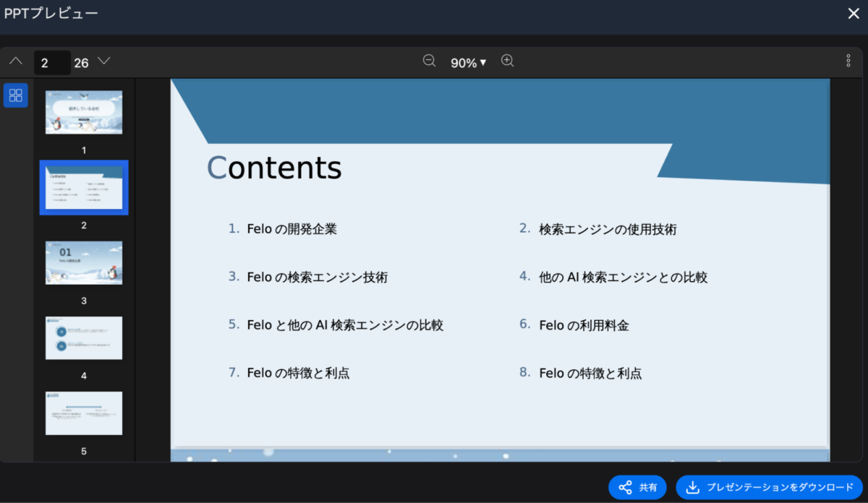Select slide 5 thumbnail
The height and width of the screenshot is (503, 868).
(x=84, y=413)
